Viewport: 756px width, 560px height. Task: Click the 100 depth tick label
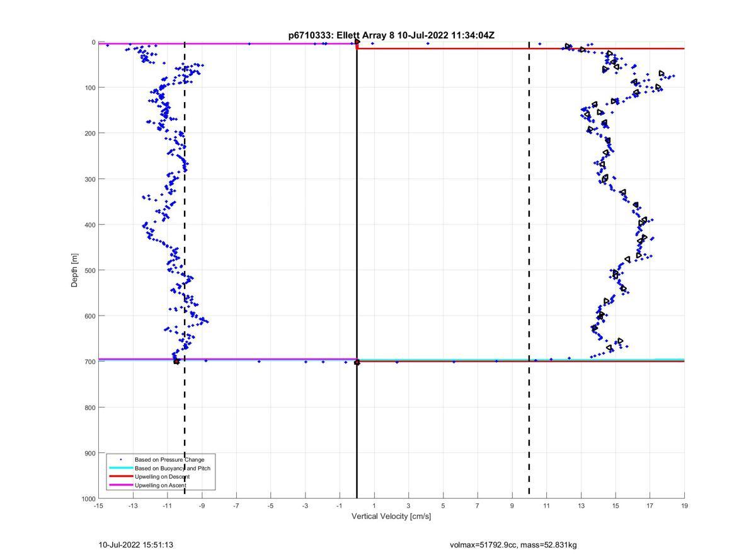(89, 88)
